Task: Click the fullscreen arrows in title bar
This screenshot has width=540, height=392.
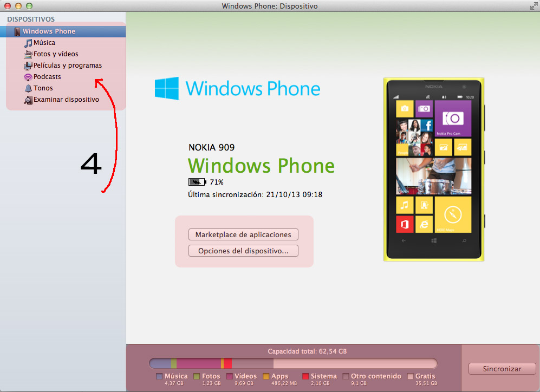Action: click(534, 6)
